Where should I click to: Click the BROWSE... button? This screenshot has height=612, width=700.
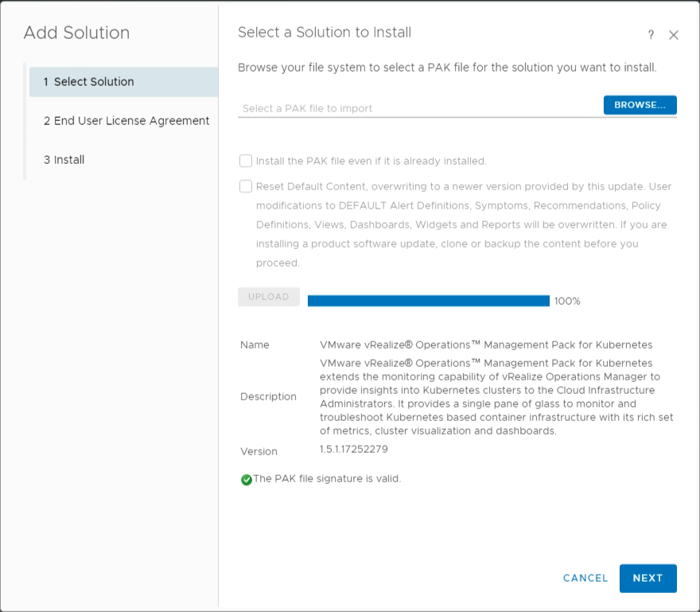pyautogui.click(x=640, y=105)
